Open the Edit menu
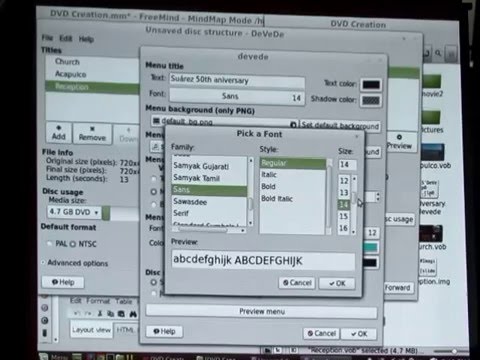The height and width of the screenshot is (360, 480). pos(66,38)
